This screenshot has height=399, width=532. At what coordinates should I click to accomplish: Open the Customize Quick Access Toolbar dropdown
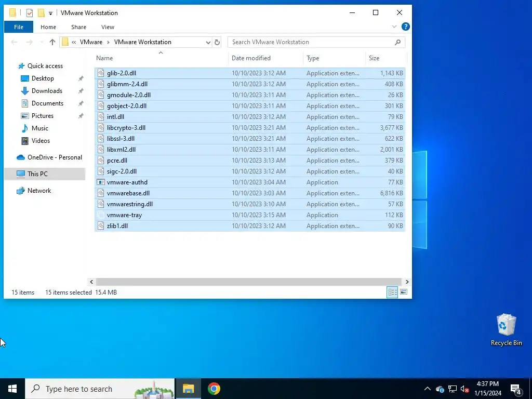point(50,13)
